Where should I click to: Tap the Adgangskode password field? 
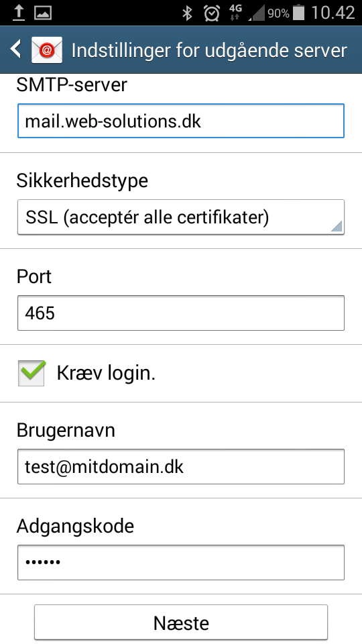point(180,562)
